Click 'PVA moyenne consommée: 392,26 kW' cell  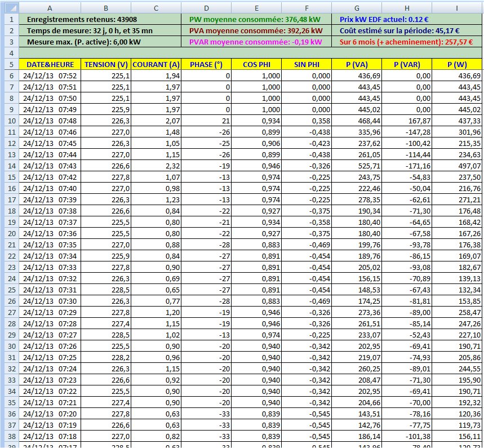click(256, 30)
